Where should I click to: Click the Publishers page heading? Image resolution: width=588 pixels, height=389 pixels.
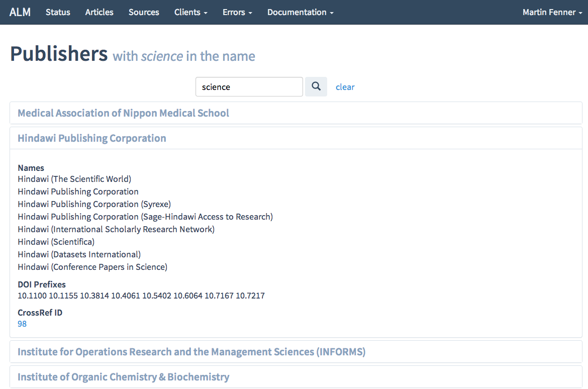[59, 54]
